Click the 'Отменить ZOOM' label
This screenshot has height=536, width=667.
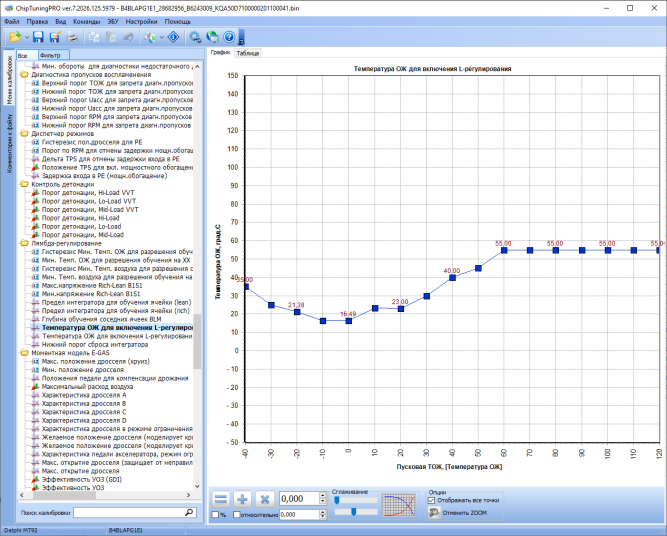tap(465, 513)
